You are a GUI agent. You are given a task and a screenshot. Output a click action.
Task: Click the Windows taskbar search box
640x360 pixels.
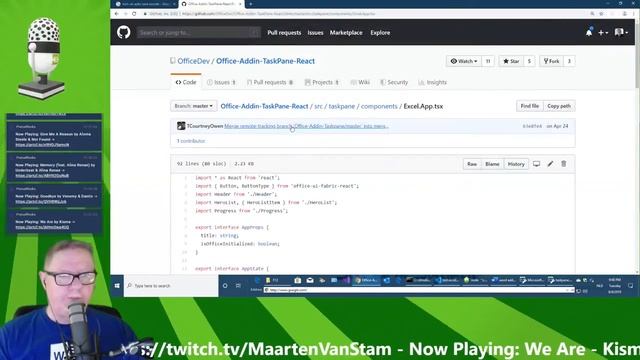click(x=171, y=286)
